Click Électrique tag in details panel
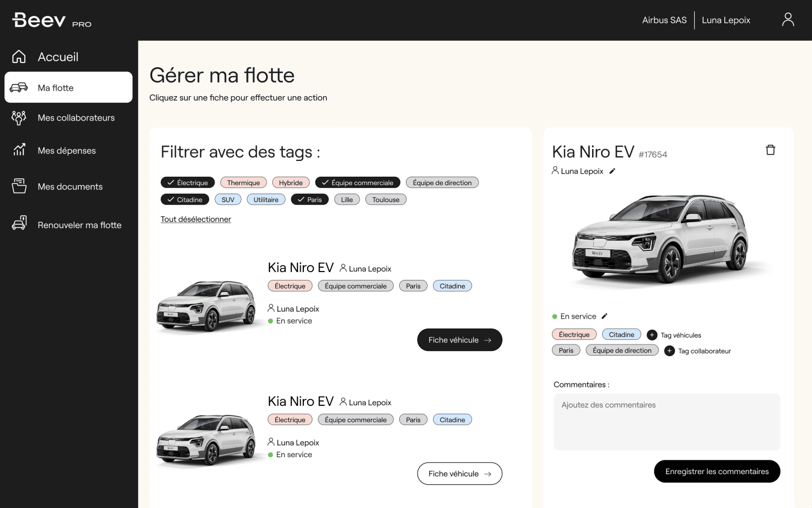 pos(574,334)
